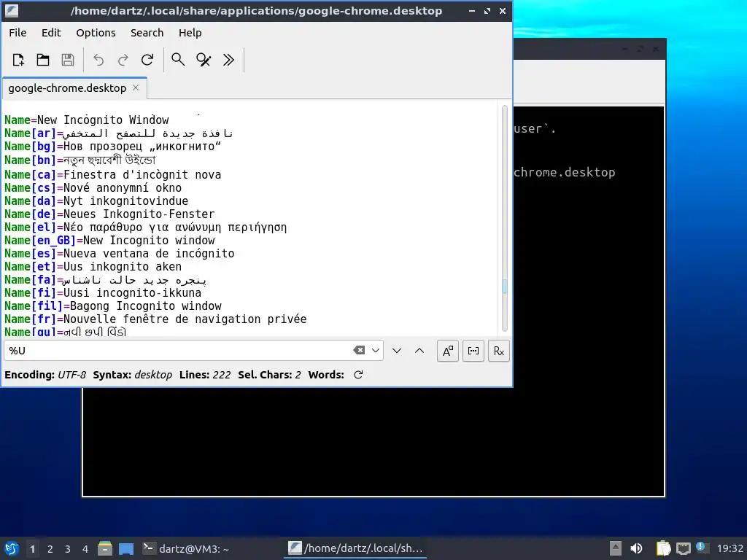Image resolution: width=747 pixels, height=560 pixels.
Task: Expand the toolbar overflow chevron
Action: (228, 60)
